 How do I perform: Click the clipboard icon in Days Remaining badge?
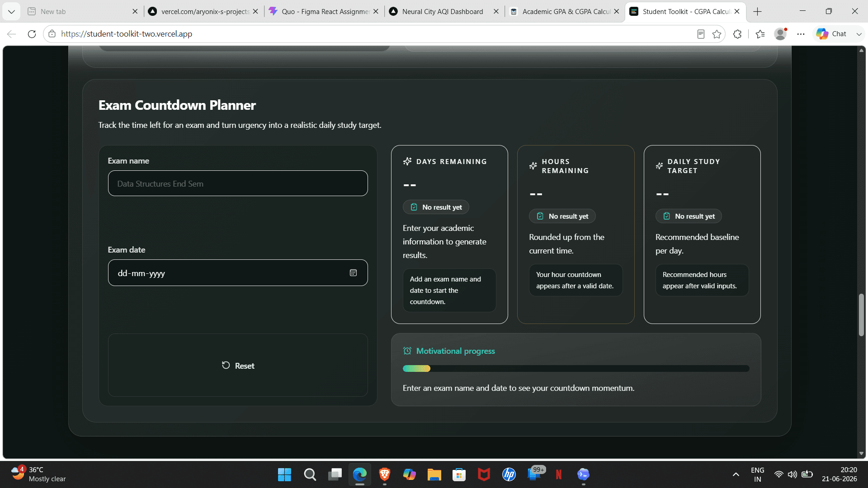414,207
